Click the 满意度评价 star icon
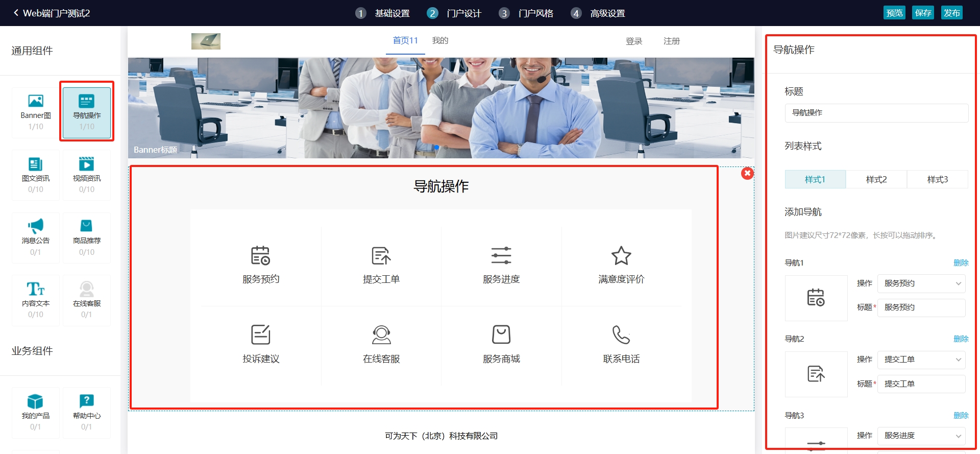 (x=621, y=255)
